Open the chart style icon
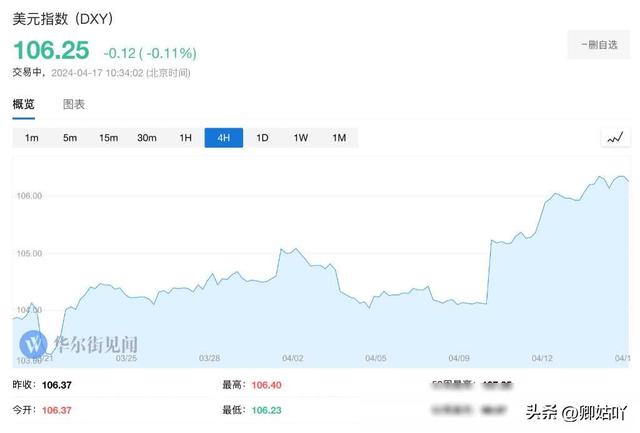 click(x=615, y=138)
